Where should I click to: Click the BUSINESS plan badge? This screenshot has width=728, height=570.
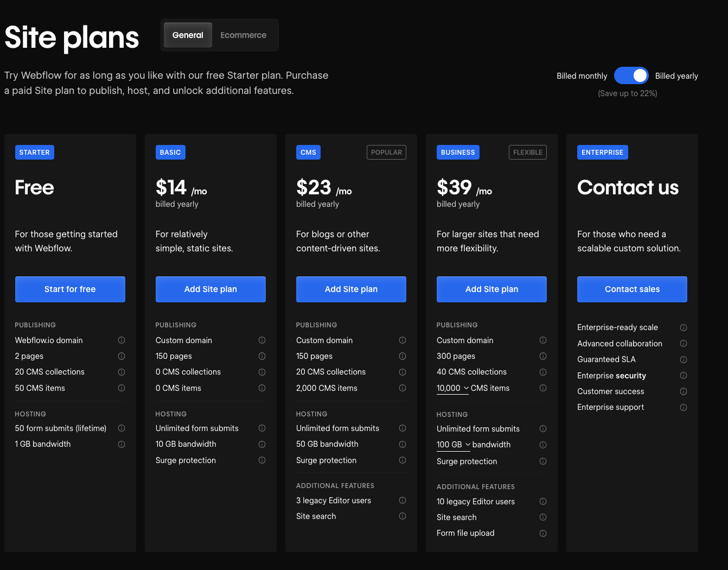(x=458, y=153)
